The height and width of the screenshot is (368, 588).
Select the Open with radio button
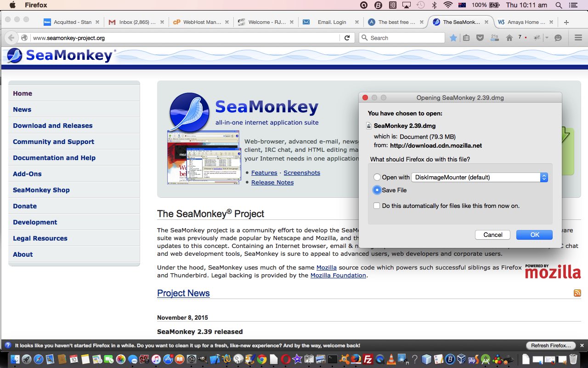[x=377, y=177]
